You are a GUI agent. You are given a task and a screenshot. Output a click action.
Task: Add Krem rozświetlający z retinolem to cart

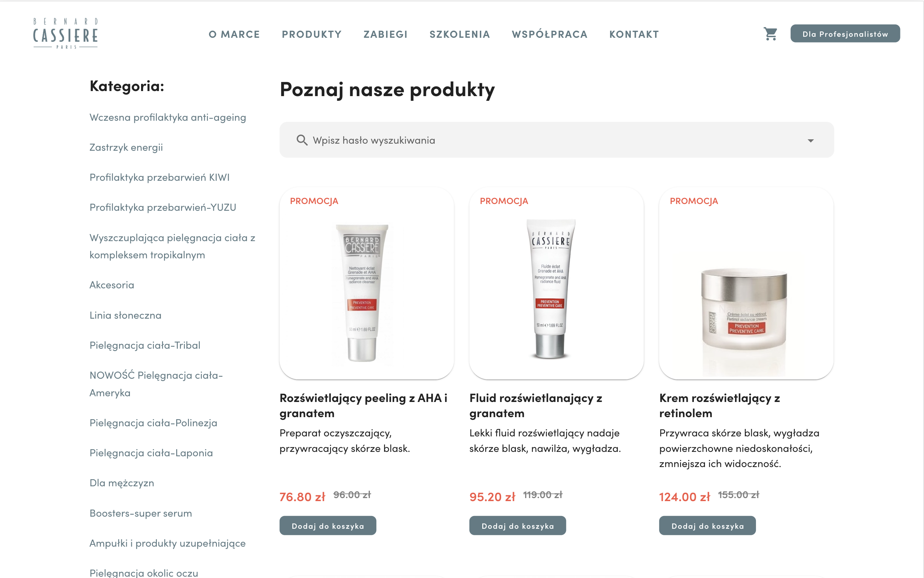pyautogui.click(x=708, y=526)
